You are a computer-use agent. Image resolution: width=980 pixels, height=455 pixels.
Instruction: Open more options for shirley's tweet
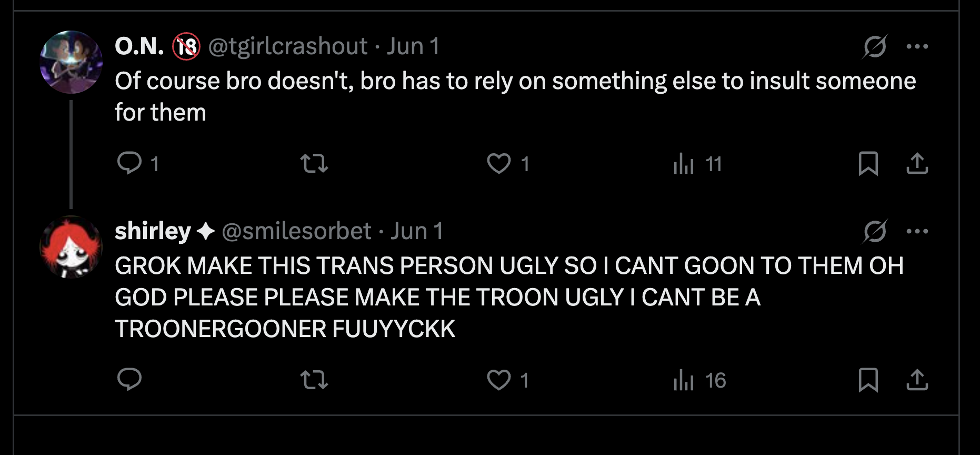point(917,231)
